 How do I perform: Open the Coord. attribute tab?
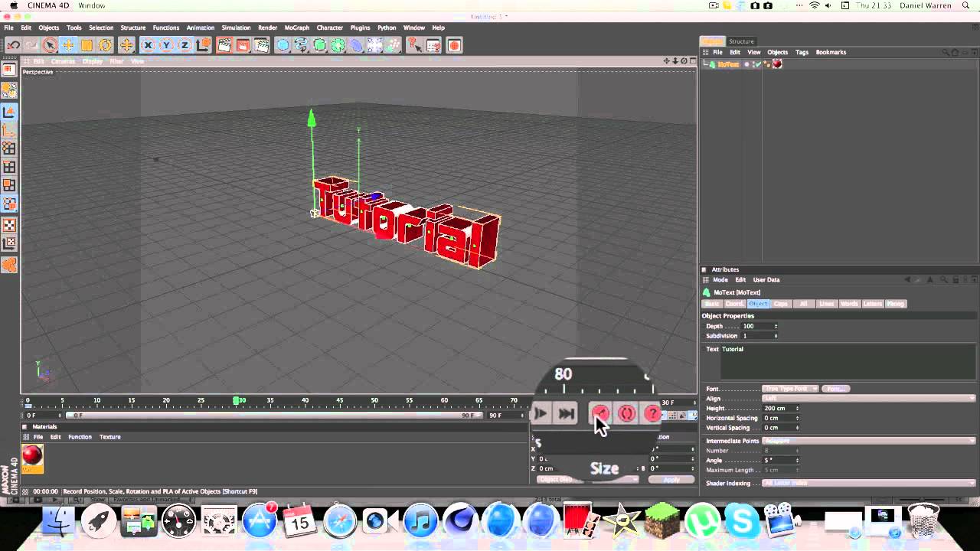tap(734, 304)
